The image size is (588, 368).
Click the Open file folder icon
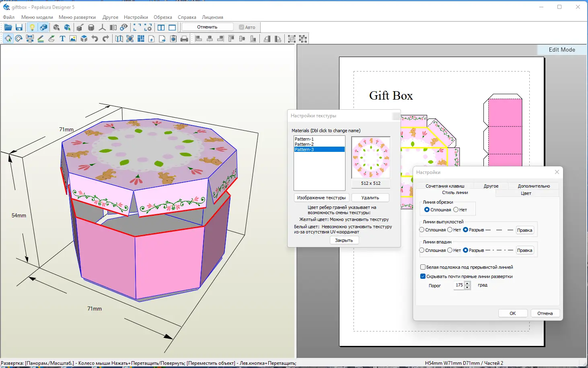point(8,27)
